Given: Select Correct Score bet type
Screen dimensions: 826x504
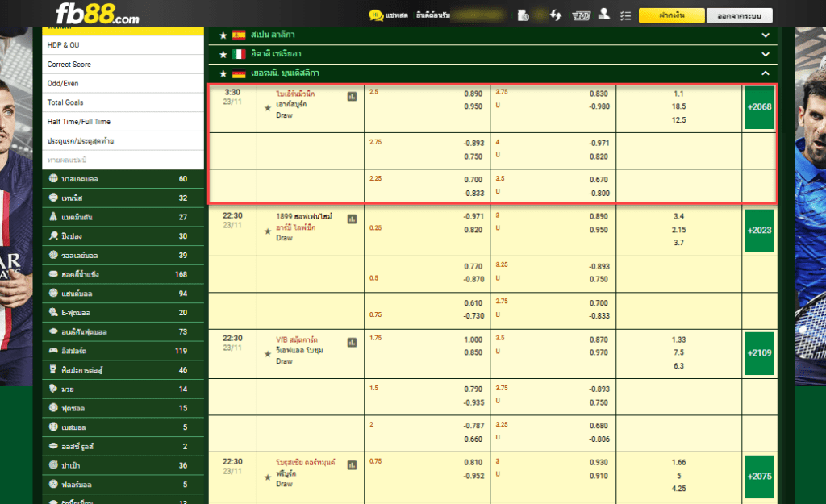Looking at the screenshot, I should 123,65.
